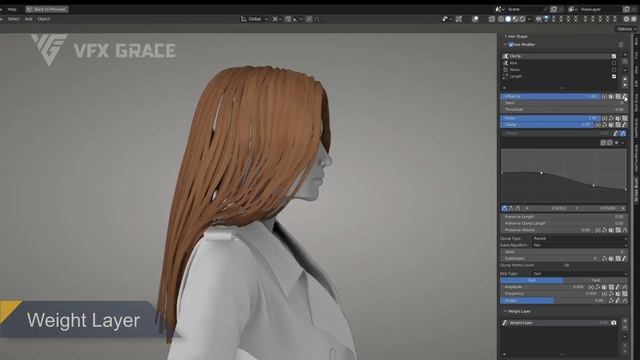The height and width of the screenshot is (360, 640).
Task: Open the Select menu
Action: tap(13, 19)
